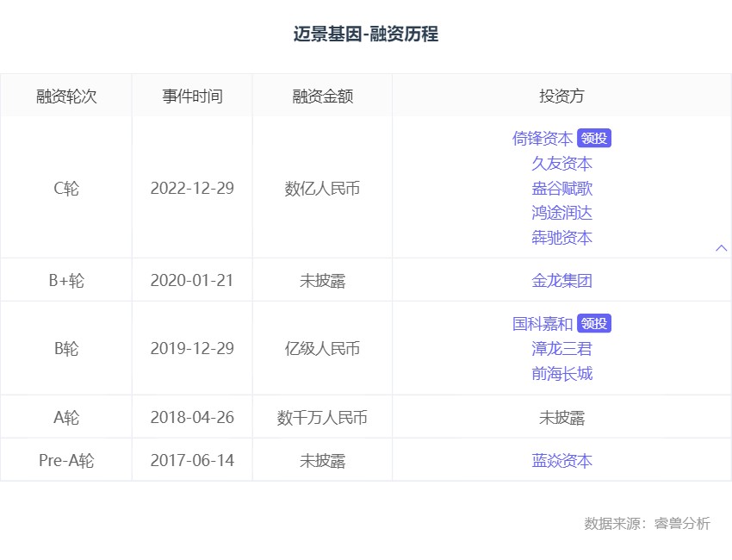Image resolution: width=732 pixels, height=560 pixels.
Task: Click the 领投 badge beside 倚锋资本
Action: (594, 139)
